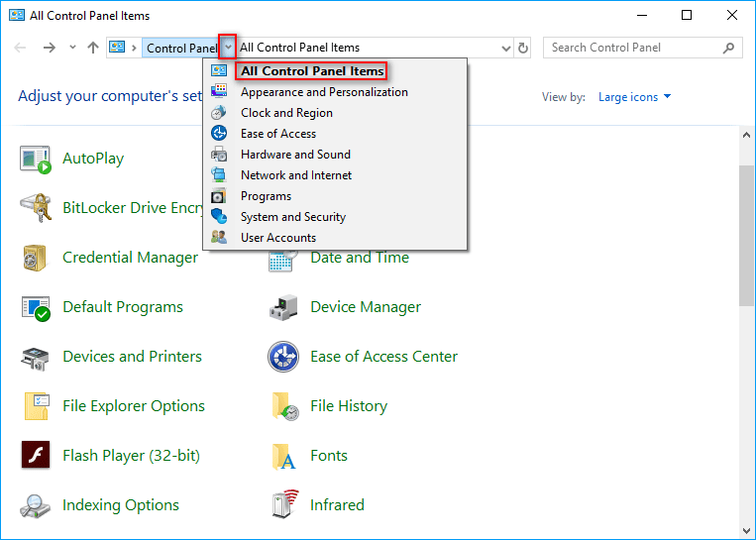The height and width of the screenshot is (540, 756).
Task: Click the Control Panel breadcrumb segment
Action: click(181, 48)
